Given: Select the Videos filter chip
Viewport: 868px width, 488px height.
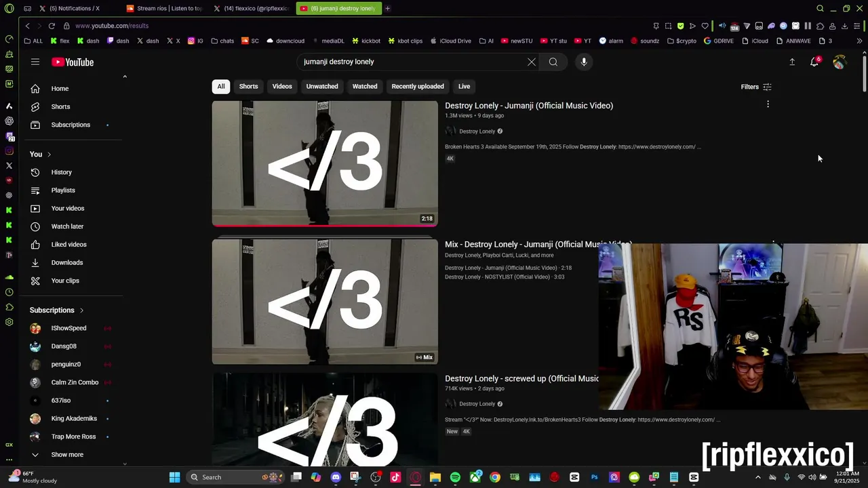Looking at the screenshot, I should (282, 86).
